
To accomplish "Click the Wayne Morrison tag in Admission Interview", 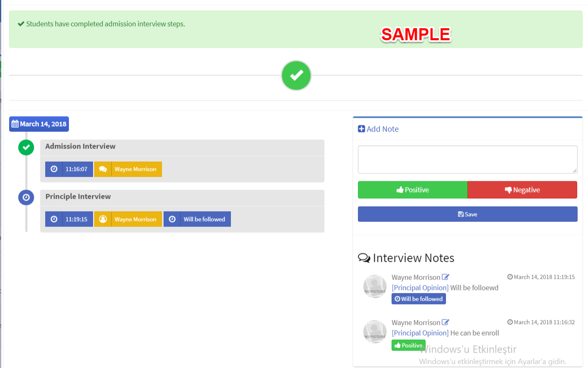I will pyautogui.click(x=136, y=169).
